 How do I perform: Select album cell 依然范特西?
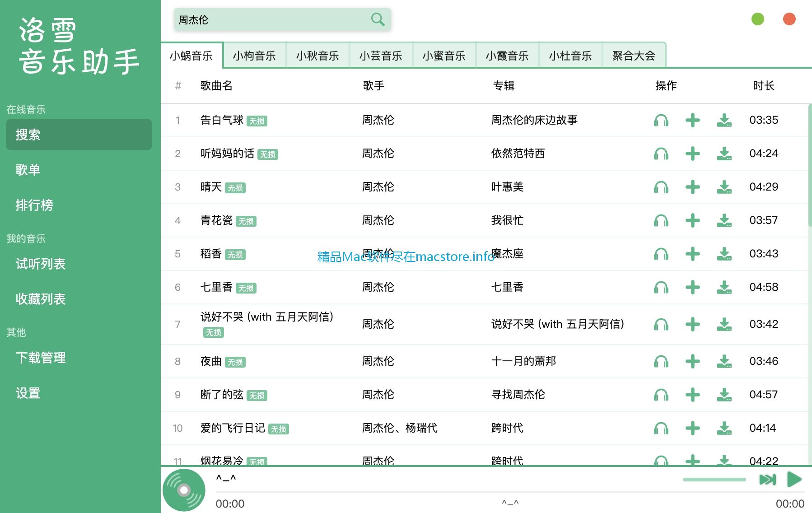click(518, 154)
